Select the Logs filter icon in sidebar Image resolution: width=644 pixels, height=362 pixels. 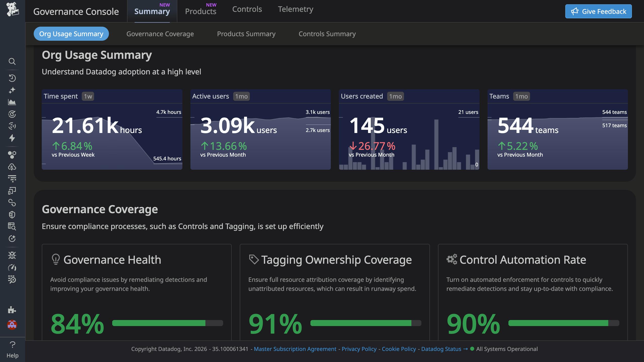(12, 179)
